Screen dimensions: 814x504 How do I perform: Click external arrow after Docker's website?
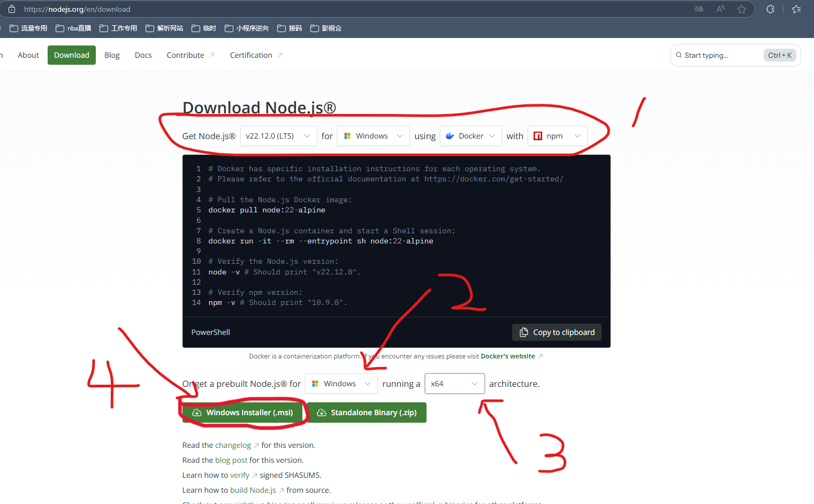click(541, 356)
